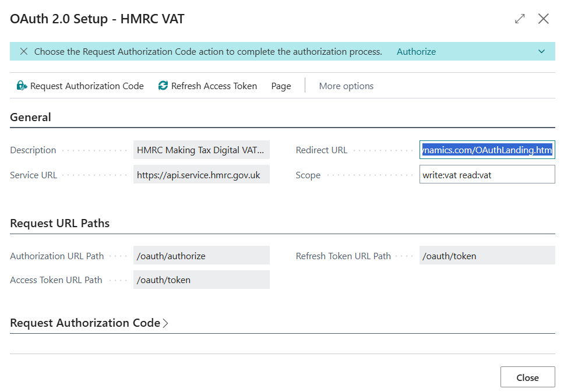564x392 pixels.
Task: Open the Page menu
Action: (281, 86)
